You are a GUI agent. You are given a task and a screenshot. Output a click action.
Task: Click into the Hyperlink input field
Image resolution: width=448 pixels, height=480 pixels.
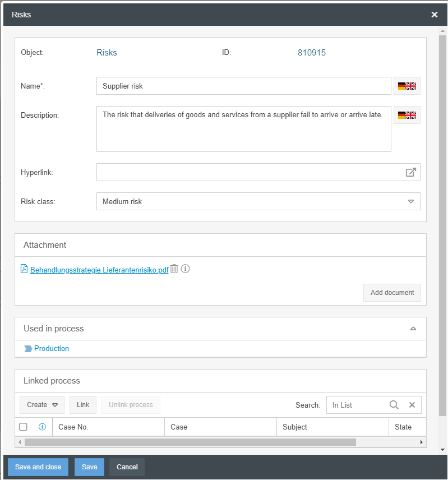pos(250,173)
